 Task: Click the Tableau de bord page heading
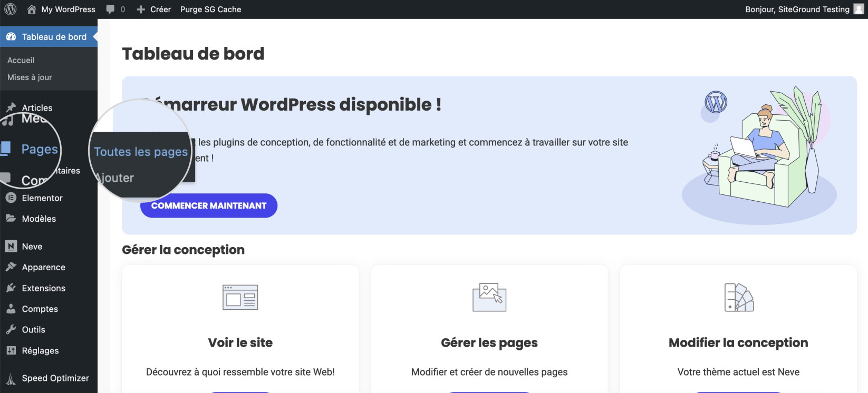(193, 54)
